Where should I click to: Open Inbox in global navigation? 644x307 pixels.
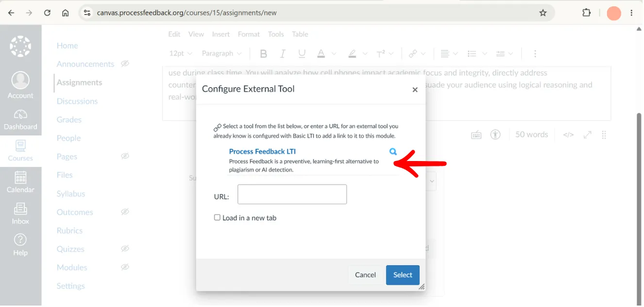click(20, 214)
